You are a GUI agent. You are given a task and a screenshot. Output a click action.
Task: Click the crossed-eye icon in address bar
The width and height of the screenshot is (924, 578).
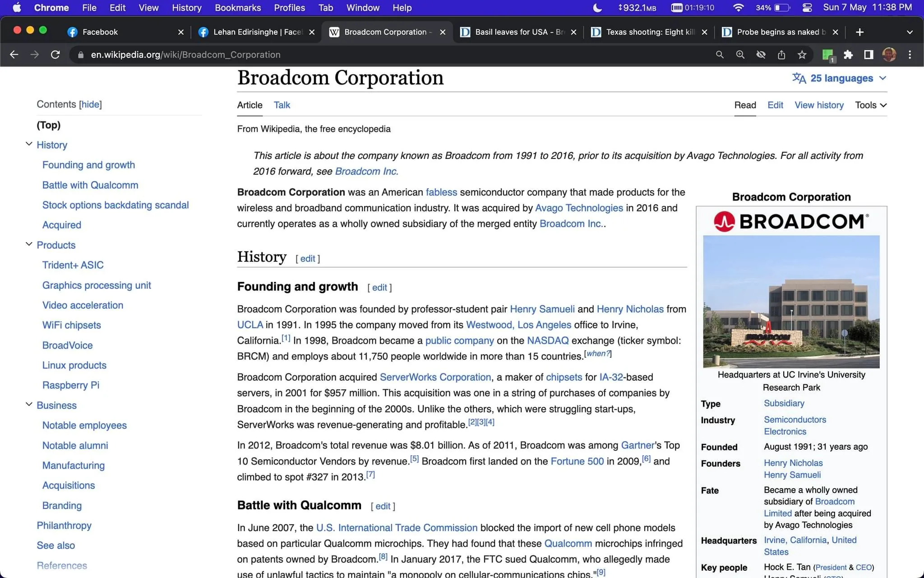[x=761, y=54]
